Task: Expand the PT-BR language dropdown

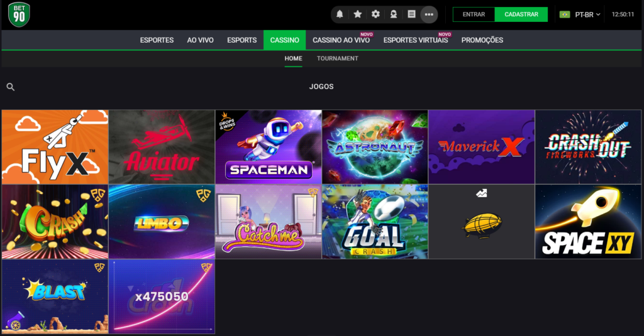Action: (587, 14)
